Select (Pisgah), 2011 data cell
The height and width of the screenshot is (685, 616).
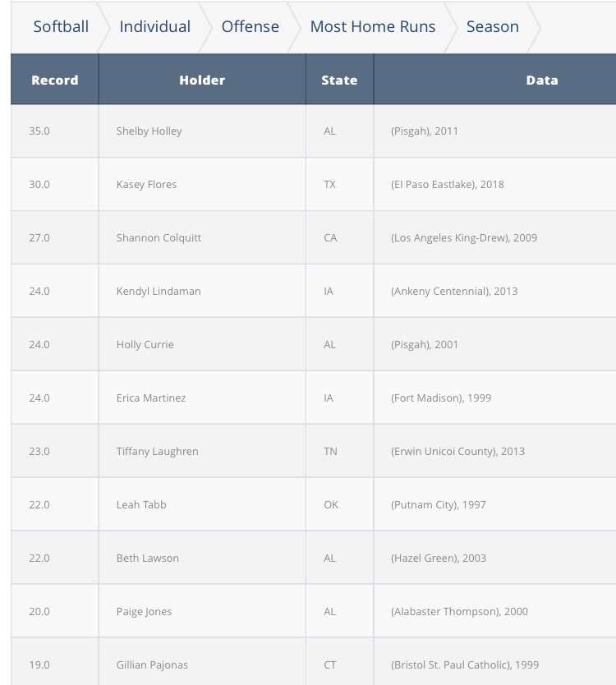495,131
